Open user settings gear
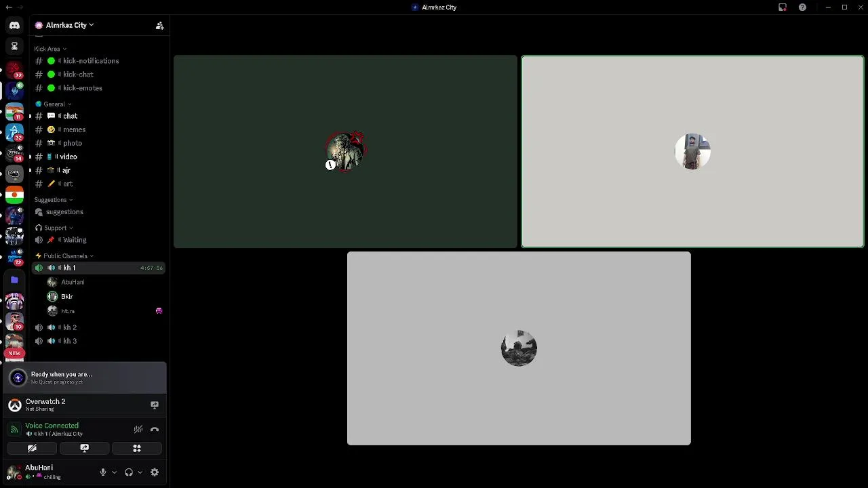868x488 pixels. pos(155,472)
